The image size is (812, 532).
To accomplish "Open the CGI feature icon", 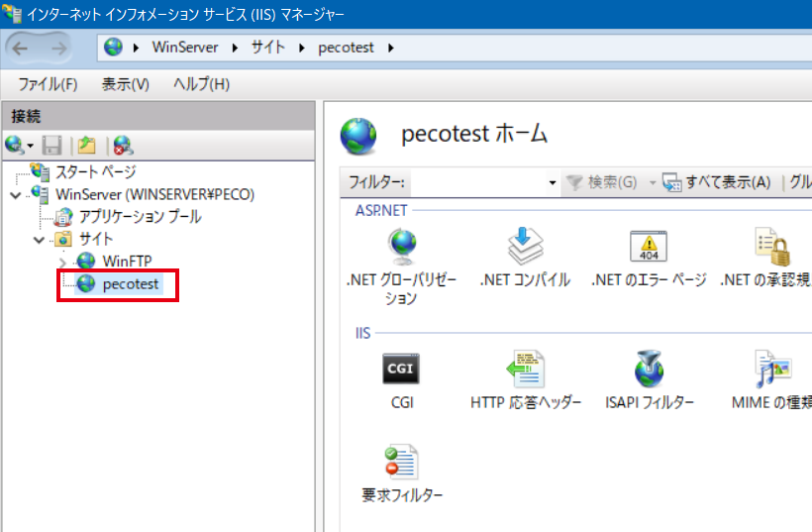I will 401,371.
